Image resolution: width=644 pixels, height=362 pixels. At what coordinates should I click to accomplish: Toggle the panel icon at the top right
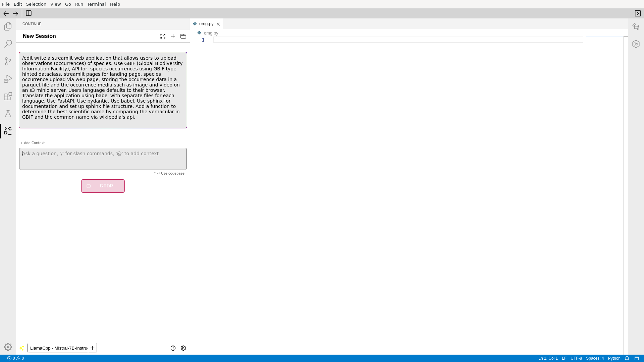638,13
